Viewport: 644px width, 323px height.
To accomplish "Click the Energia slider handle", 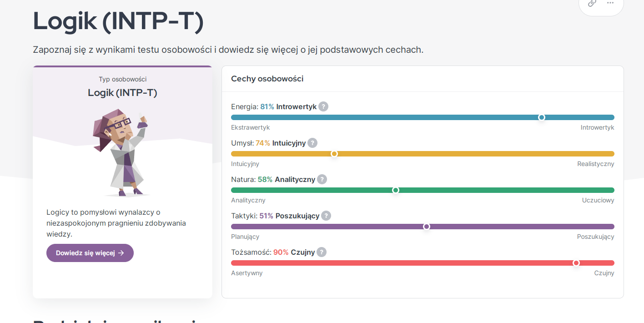I will coord(541,117).
